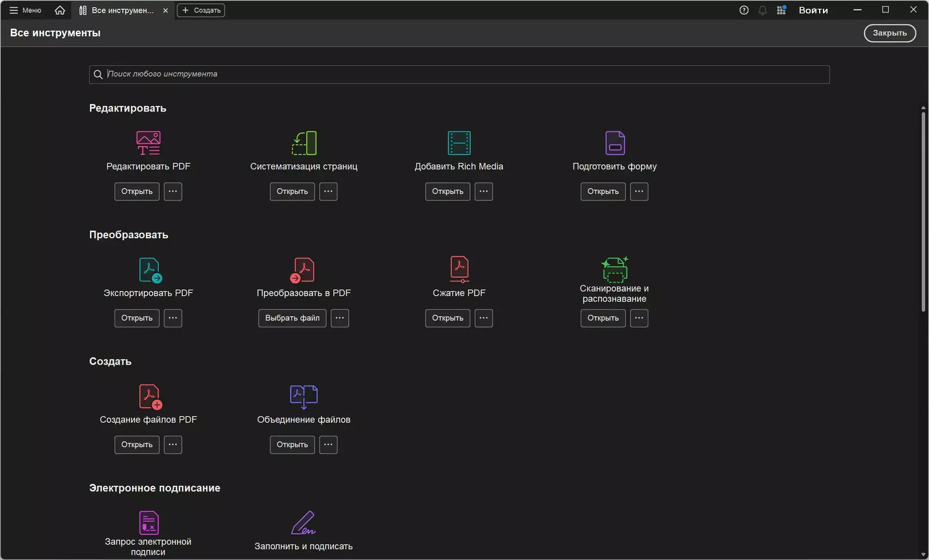Click the Экспортировать PDF icon
The image size is (929, 560).
point(149,270)
